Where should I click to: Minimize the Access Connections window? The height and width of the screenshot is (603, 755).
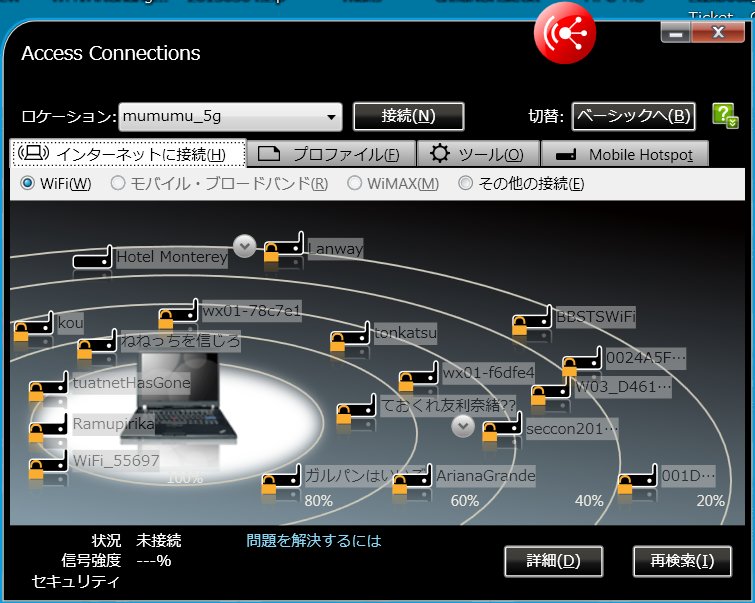[676, 34]
